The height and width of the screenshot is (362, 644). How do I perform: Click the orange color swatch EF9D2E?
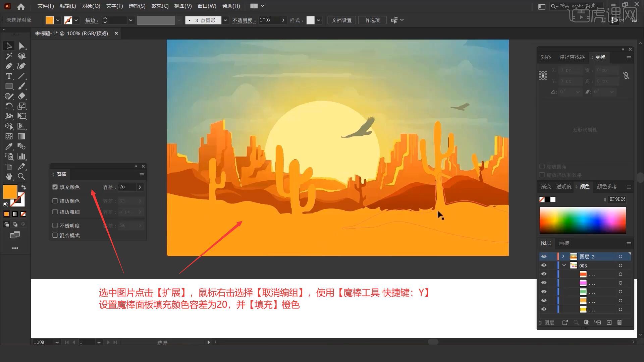pos(10,191)
